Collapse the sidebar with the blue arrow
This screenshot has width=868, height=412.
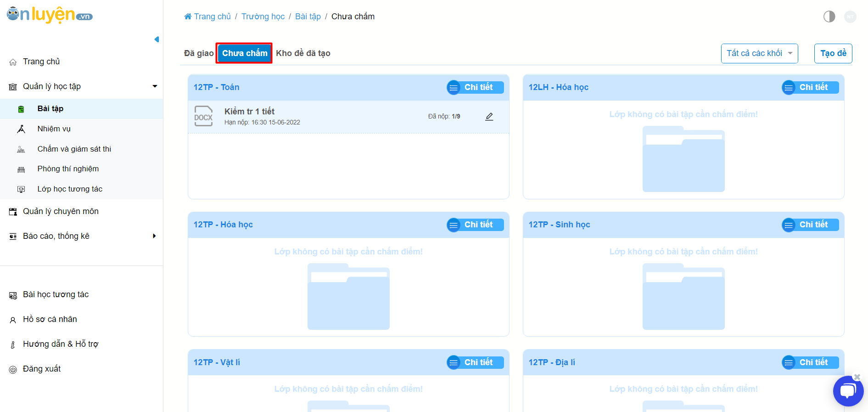[x=157, y=40]
